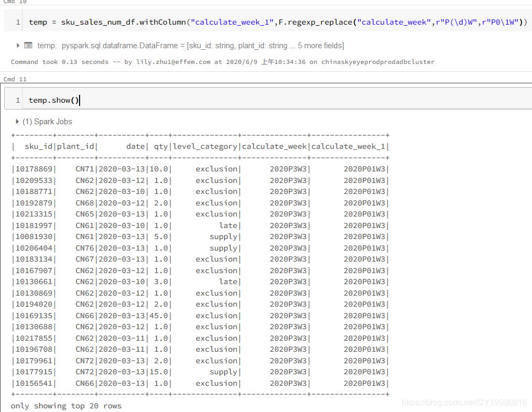
Task: Click plant CN68 in row 10192879
Action: coord(85,203)
